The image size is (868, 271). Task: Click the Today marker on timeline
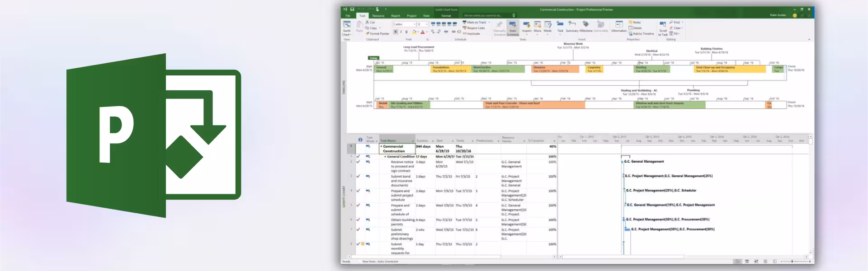[x=373, y=58]
